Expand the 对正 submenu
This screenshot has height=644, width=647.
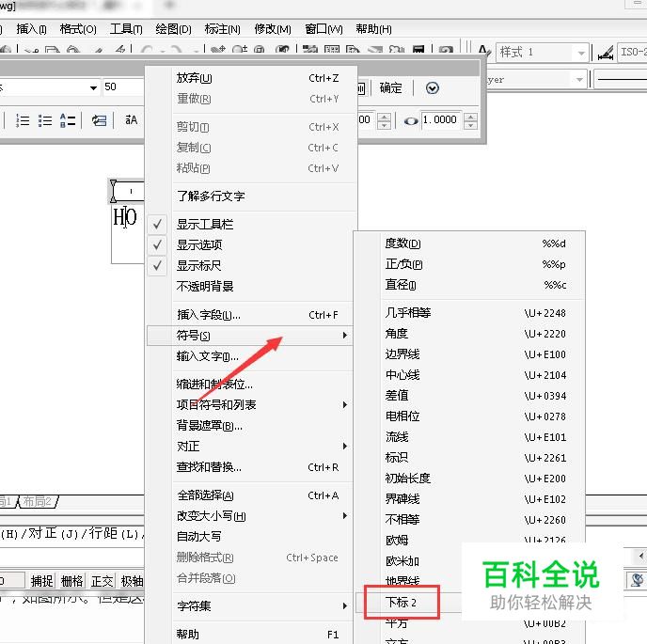pos(250,446)
